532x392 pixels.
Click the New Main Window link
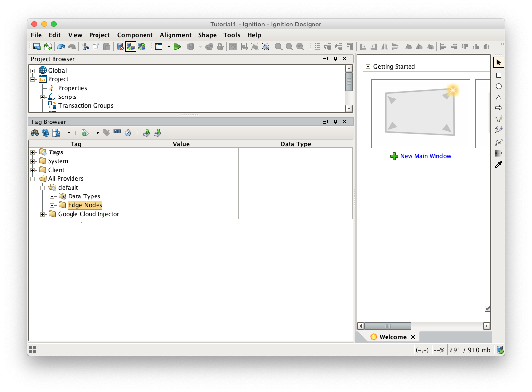[425, 156]
